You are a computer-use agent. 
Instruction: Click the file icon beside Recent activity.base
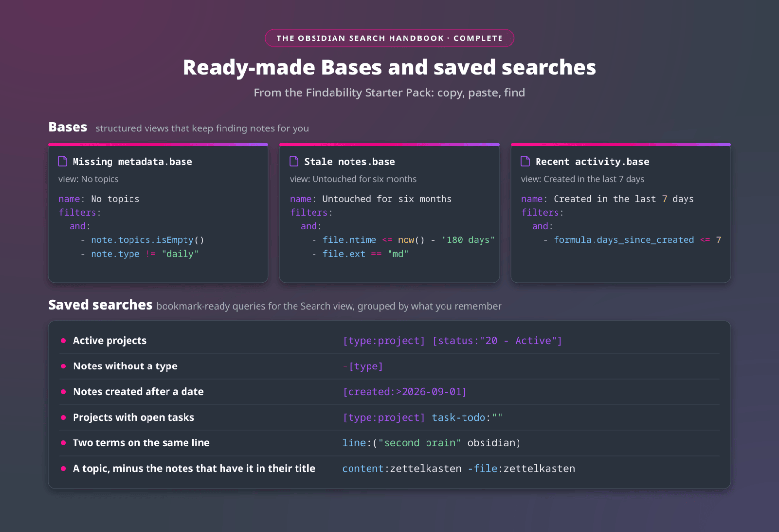(x=525, y=162)
